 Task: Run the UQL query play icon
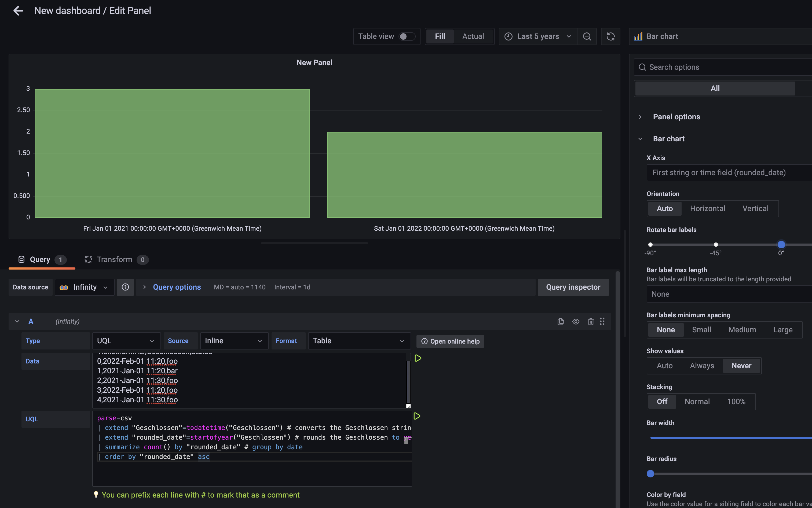coord(417,416)
